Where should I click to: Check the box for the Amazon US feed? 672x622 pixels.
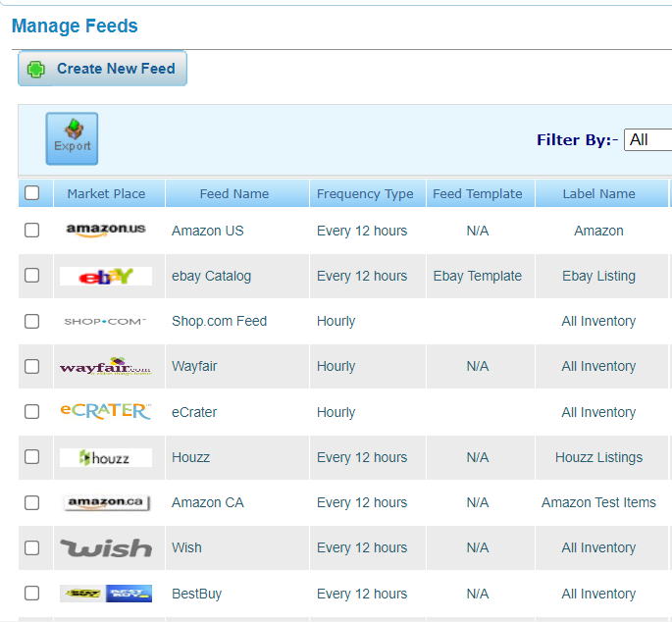click(31, 231)
